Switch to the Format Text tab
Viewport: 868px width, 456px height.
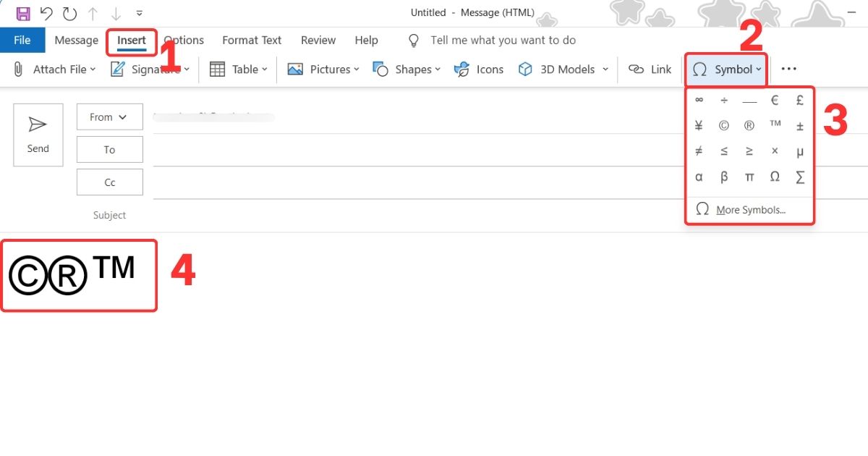click(251, 40)
